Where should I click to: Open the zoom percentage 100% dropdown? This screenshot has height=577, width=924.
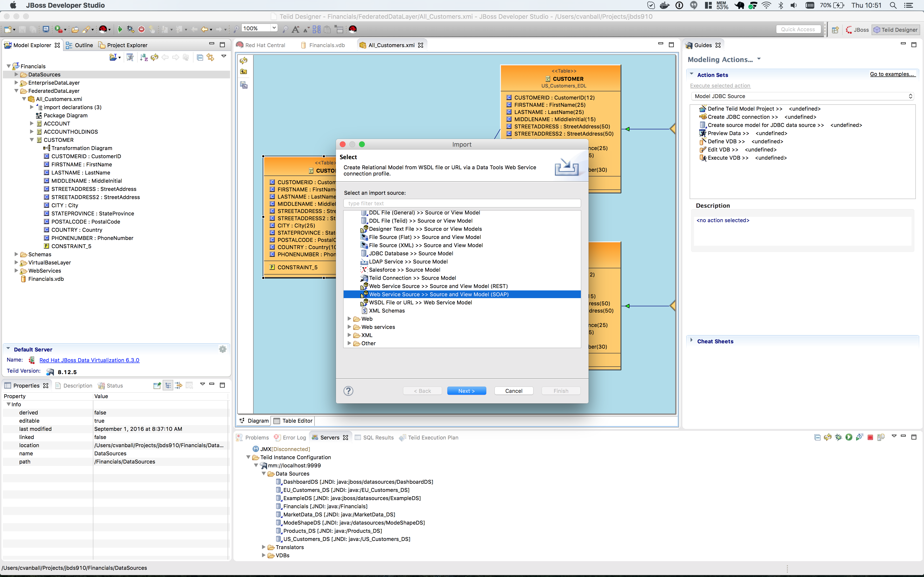pyautogui.click(x=274, y=28)
